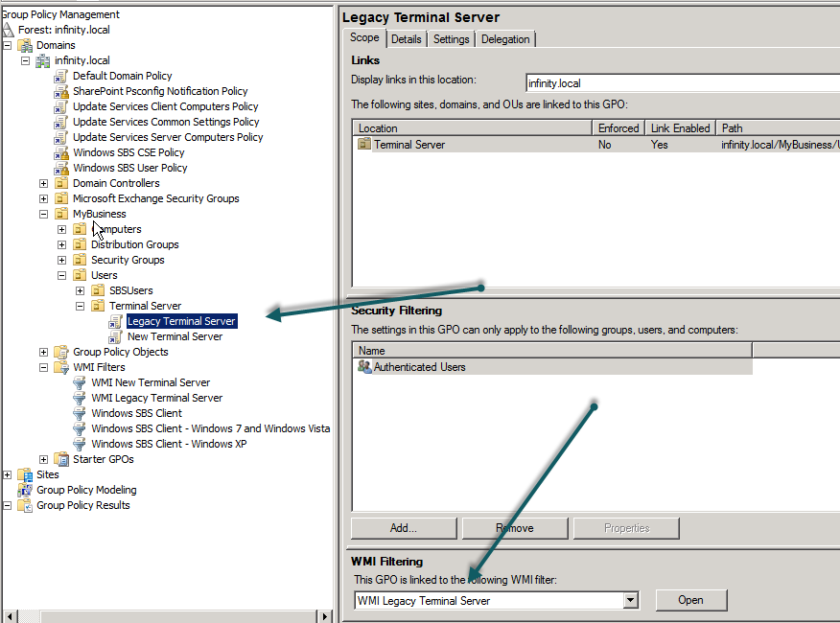Screen dimensions: 840x623
Task: Click the Add... button under Security Filtering
Action: click(x=403, y=528)
